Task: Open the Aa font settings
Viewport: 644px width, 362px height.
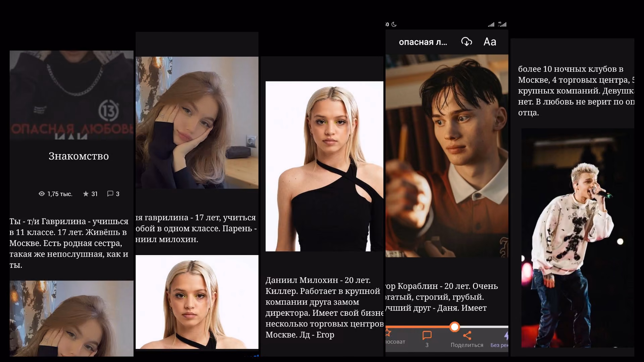Action: [x=490, y=42]
